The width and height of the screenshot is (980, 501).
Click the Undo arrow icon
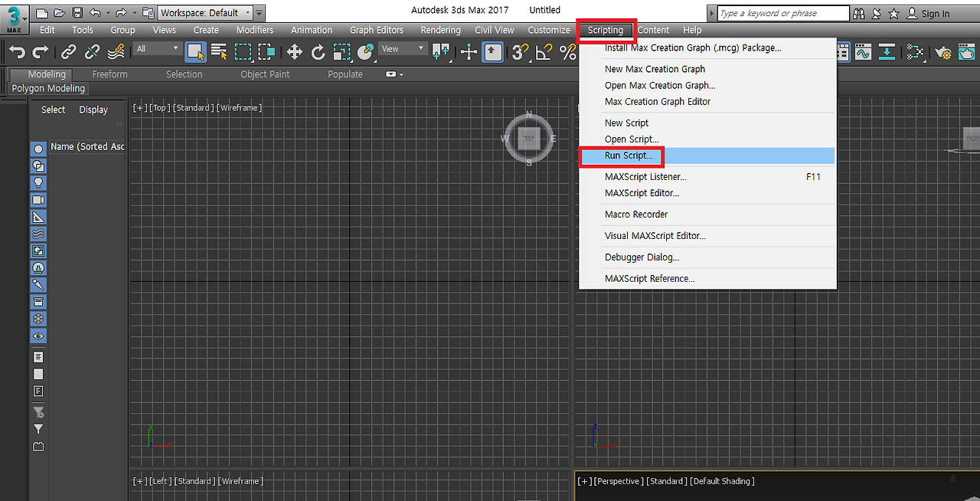[x=15, y=52]
